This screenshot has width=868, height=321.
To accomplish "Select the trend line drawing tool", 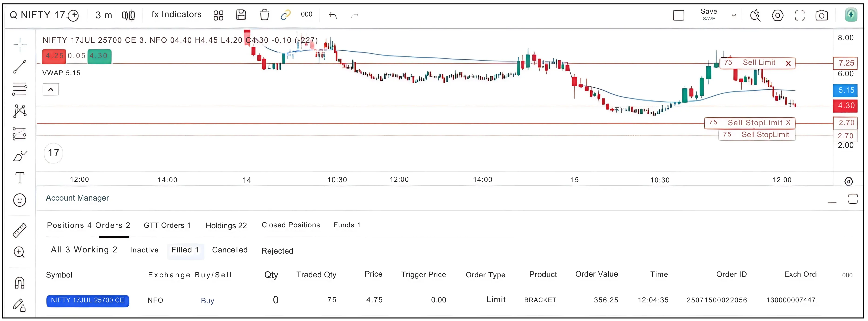I will [20, 67].
